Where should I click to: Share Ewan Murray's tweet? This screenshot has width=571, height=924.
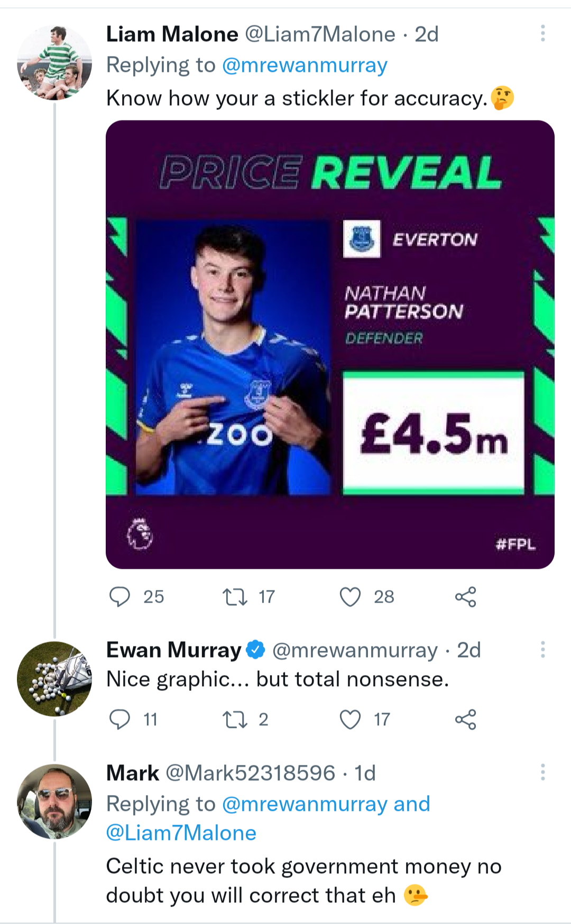click(x=465, y=719)
